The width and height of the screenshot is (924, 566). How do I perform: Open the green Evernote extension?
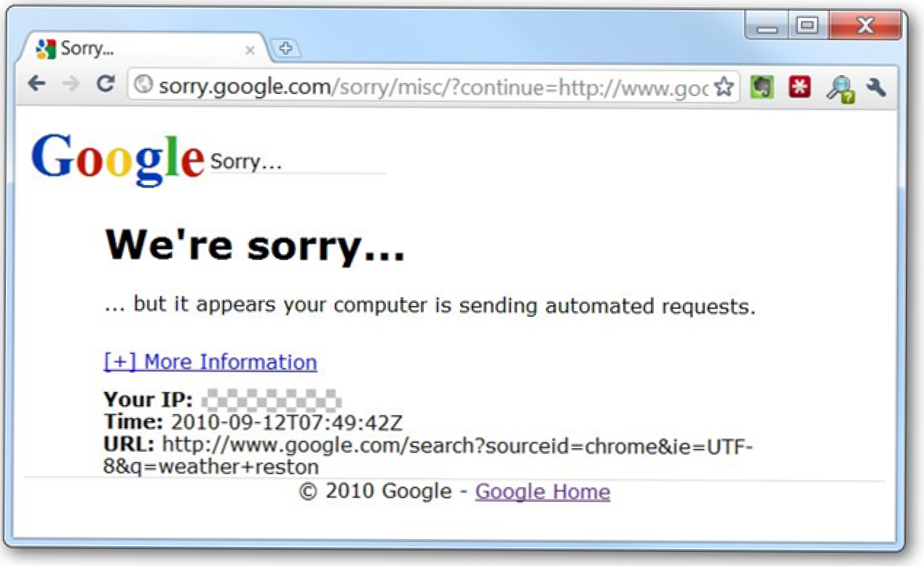point(762,87)
